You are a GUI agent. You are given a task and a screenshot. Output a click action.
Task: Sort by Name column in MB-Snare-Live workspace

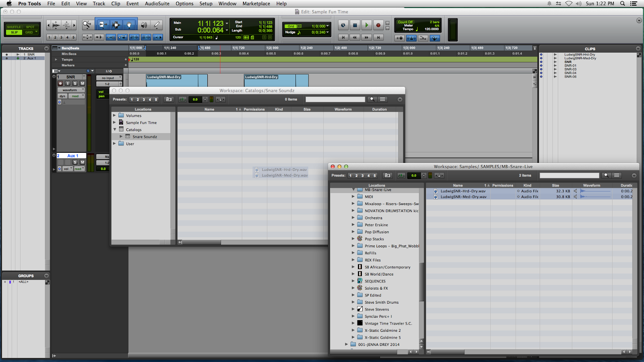pyautogui.click(x=458, y=185)
